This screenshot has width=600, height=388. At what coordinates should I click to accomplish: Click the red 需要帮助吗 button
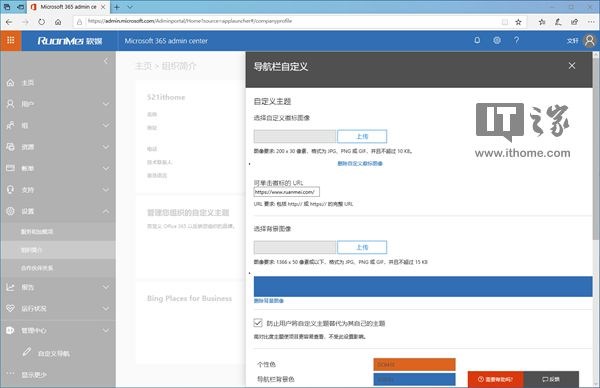tap(496, 379)
